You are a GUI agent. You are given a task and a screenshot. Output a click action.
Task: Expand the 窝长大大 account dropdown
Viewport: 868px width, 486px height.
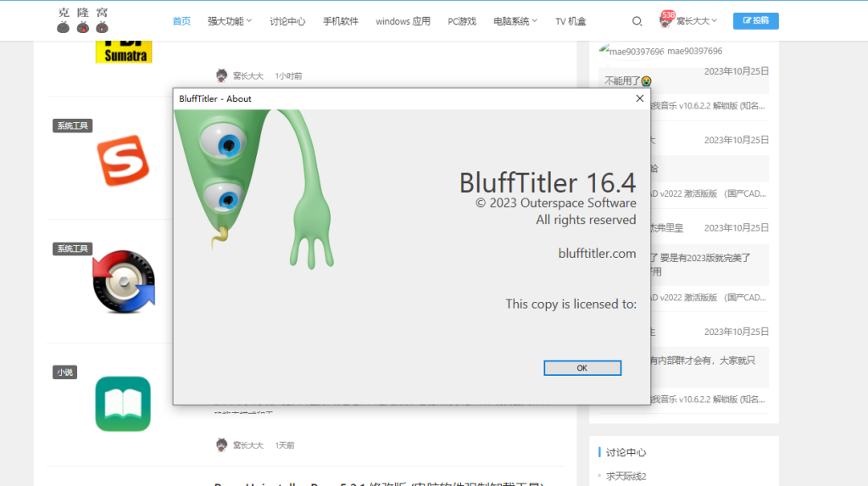pyautogui.click(x=697, y=21)
